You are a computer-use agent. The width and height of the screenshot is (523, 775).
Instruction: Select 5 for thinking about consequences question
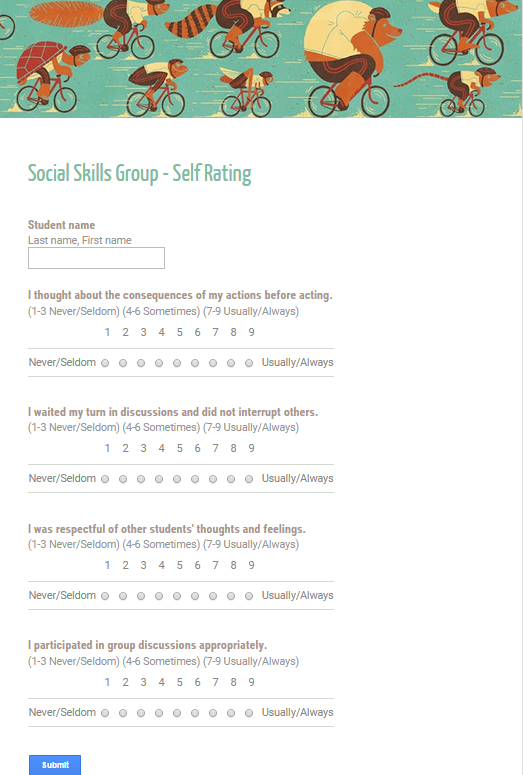pos(177,363)
